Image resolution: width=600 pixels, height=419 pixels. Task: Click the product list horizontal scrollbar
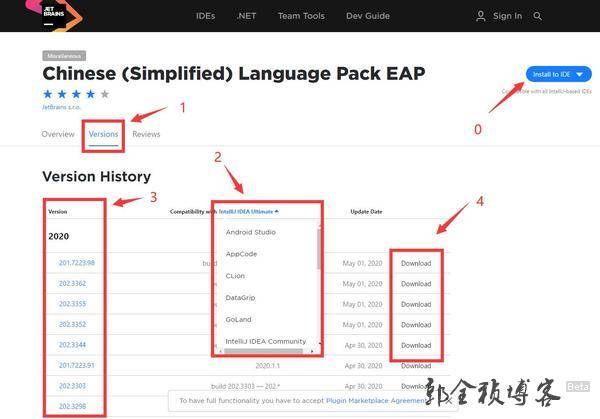pyautogui.click(x=264, y=351)
